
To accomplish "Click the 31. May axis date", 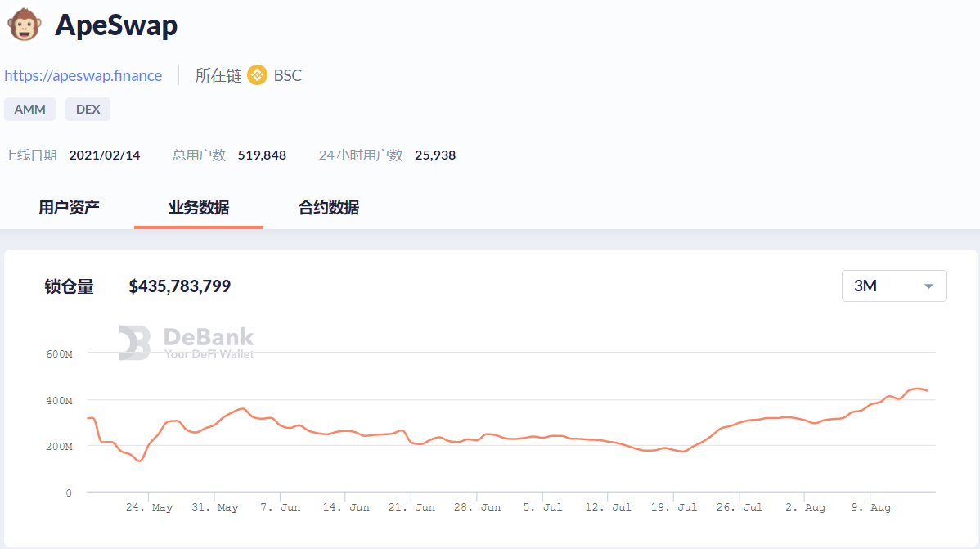I will pyautogui.click(x=214, y=507).
